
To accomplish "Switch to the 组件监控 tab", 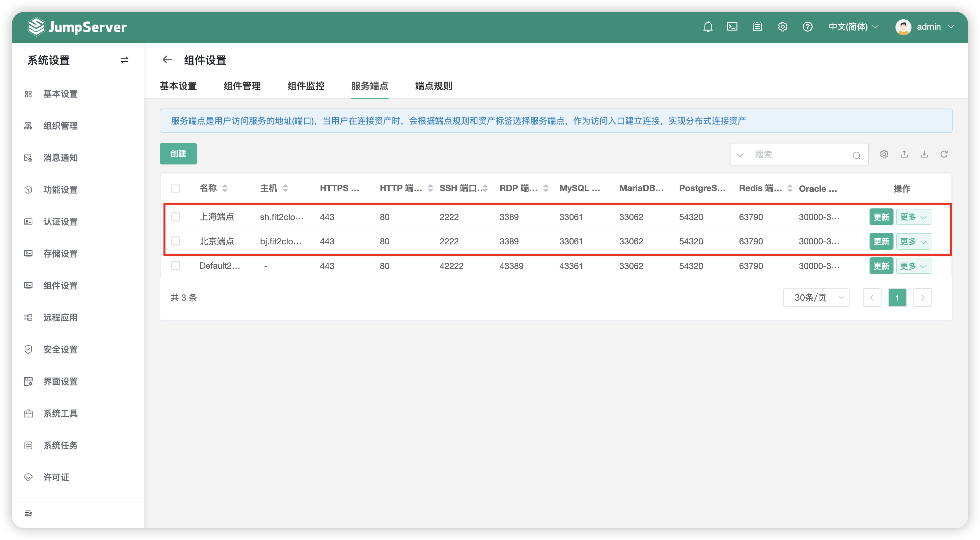I will (x=306, y=86).
